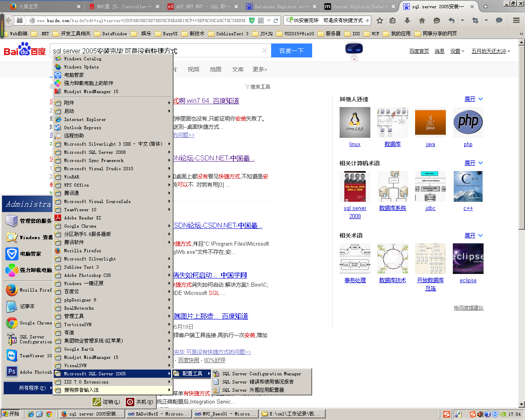Open the sql server 2008 link

(x=355, y=212)
